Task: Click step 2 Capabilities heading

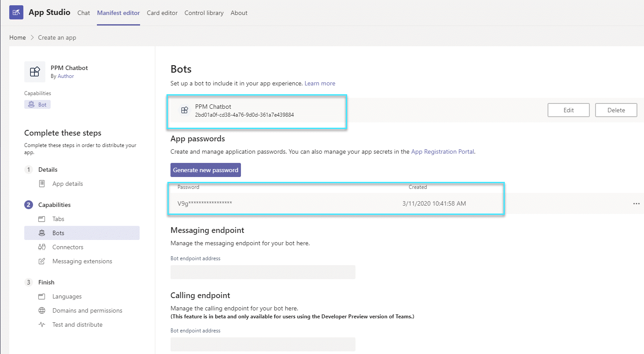Action: (x=55, y=205)
